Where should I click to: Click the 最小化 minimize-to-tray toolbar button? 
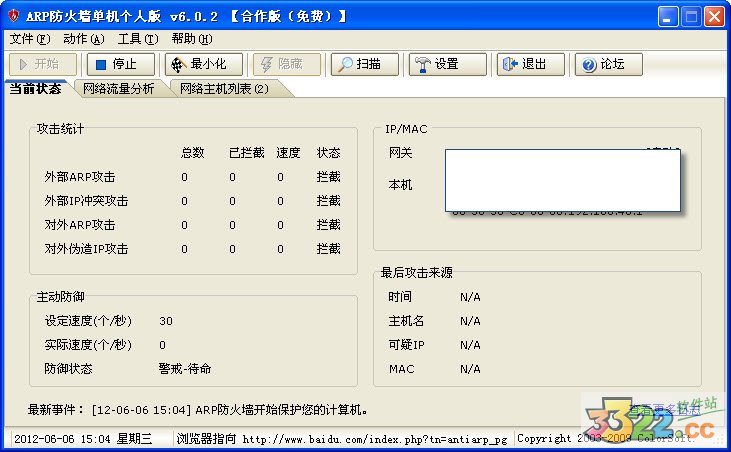[x=204, y=64]
